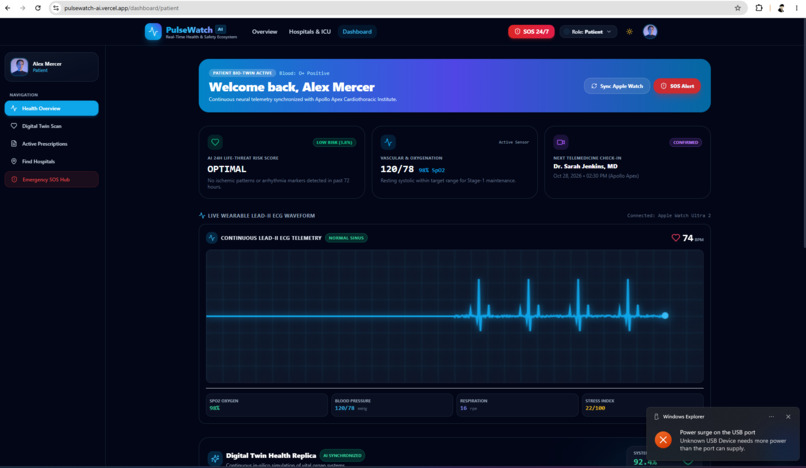806x468 pixels.
Task: Click 'Welcome back, Alex Mercer' heading
Action: point(291,87)
